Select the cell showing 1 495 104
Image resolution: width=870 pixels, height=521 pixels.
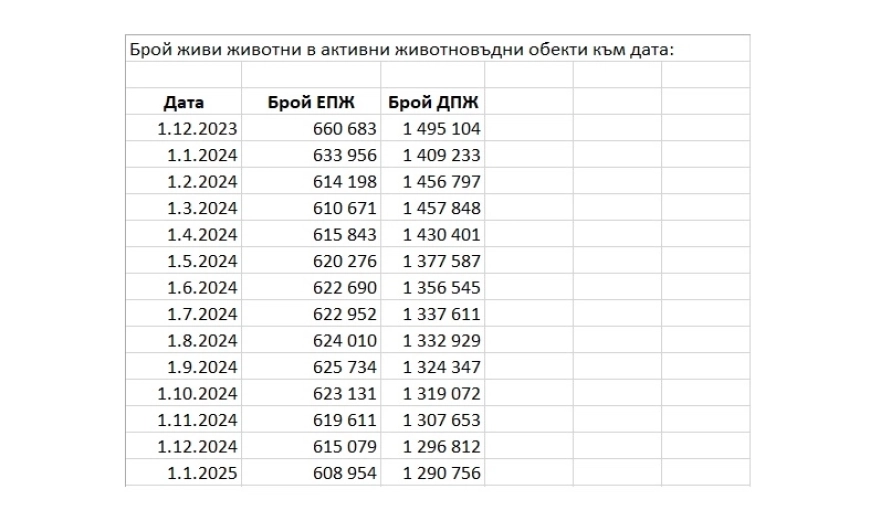442,128
